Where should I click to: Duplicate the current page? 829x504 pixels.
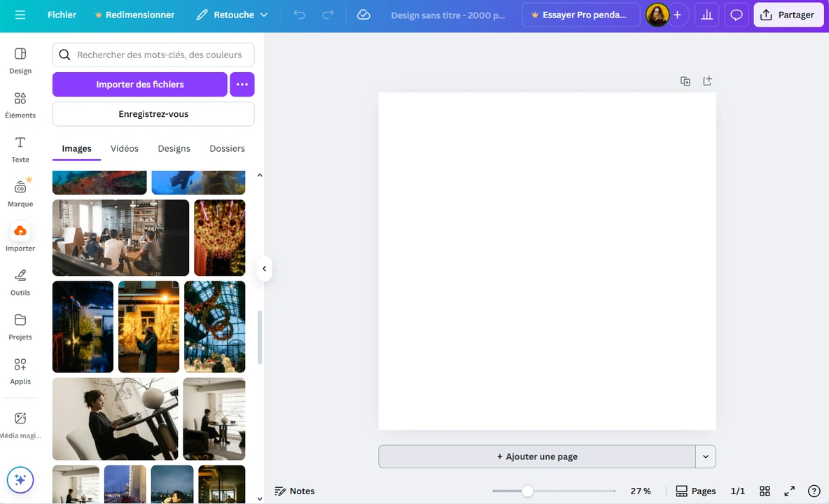tap(685, 80)
